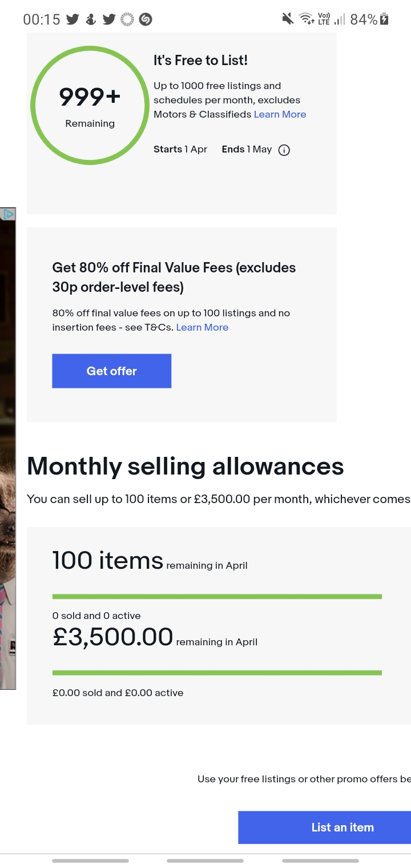
Task: Tap the muted sound status icon
Action: click(x=288, y=19)
